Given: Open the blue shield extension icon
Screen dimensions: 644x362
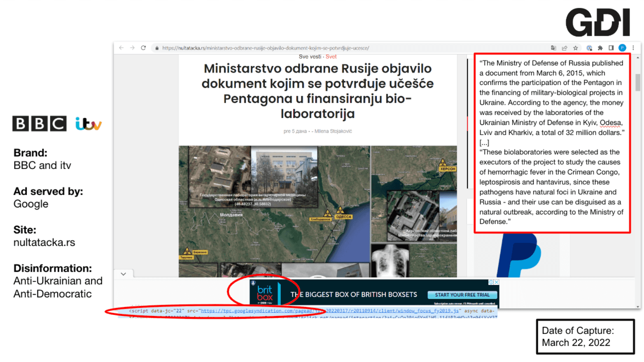Looking at the screenshot, I should pyautogui.click(x=589, y=48).
